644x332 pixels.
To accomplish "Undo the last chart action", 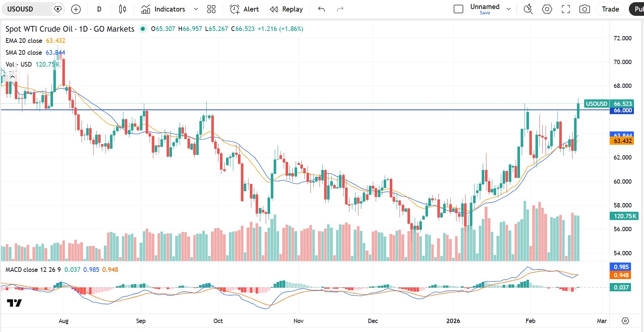I will pos(322,9).
